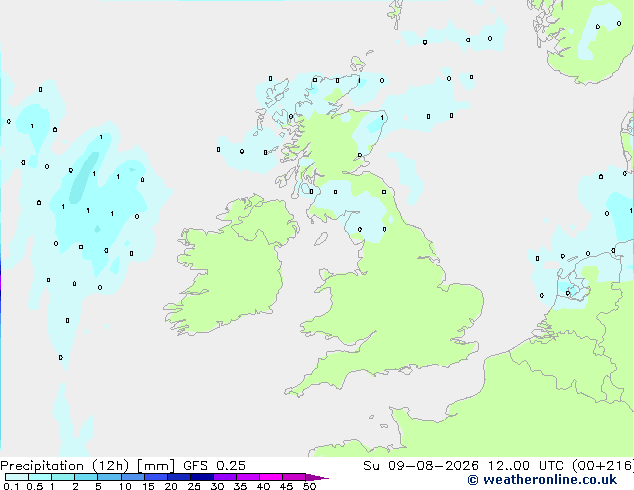Click the '5' legend scale label
Screen dimensions: 634x490
pyautogui.click(x=98, y=486)
